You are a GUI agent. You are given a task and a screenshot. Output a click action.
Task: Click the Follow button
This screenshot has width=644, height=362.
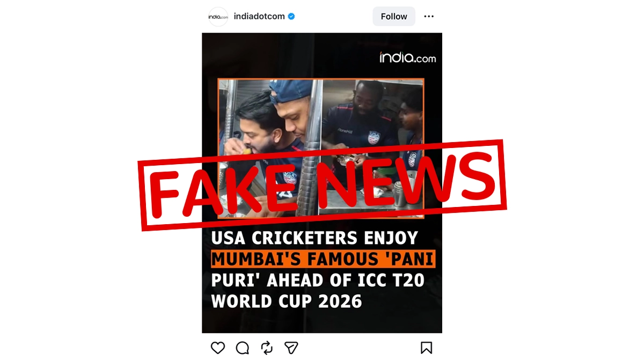pos(394,17)
